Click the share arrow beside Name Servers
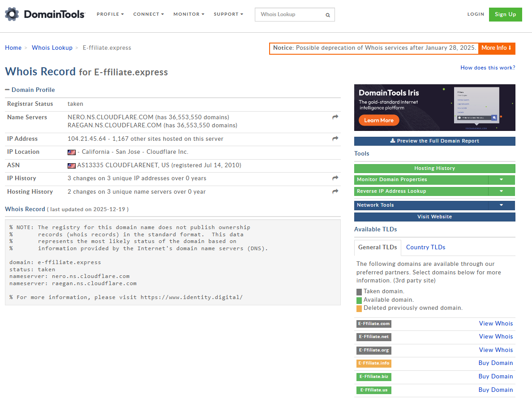 [x=335, y=117]
